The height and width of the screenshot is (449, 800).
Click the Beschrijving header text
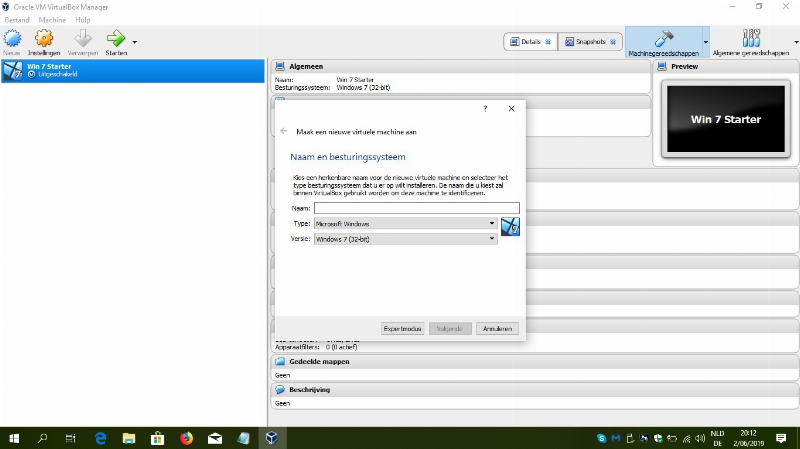[310, 389]
